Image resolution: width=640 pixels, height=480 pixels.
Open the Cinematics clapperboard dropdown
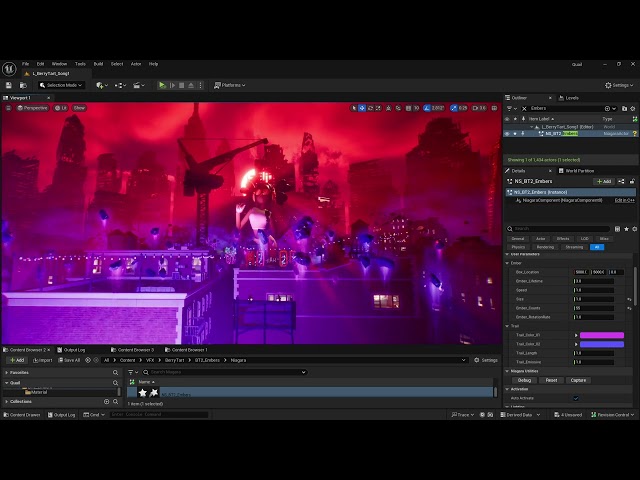pos(139,85)
